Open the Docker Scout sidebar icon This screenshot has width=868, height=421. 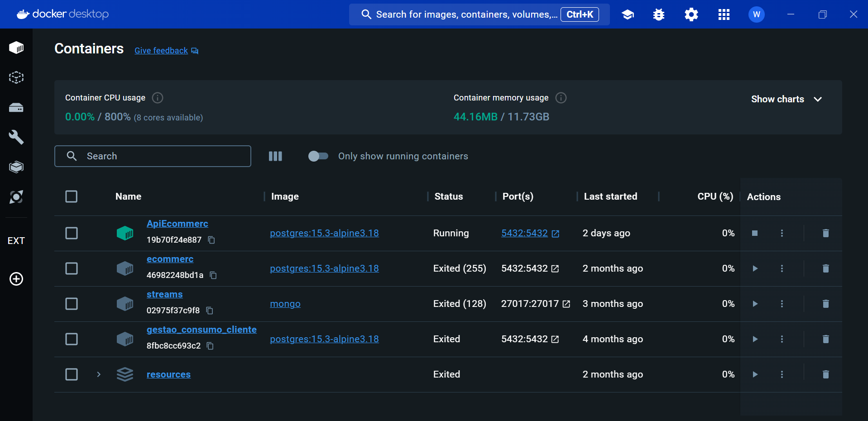(x=16, y=197)
